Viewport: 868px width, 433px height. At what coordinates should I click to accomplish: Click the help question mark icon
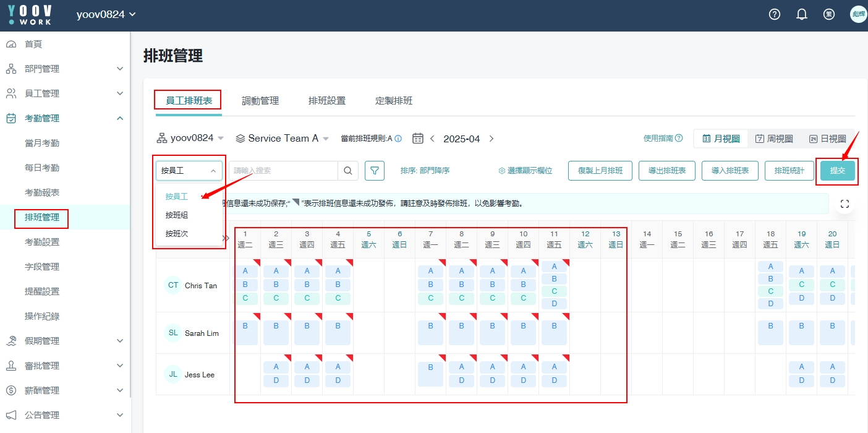[x=775, y=15]
